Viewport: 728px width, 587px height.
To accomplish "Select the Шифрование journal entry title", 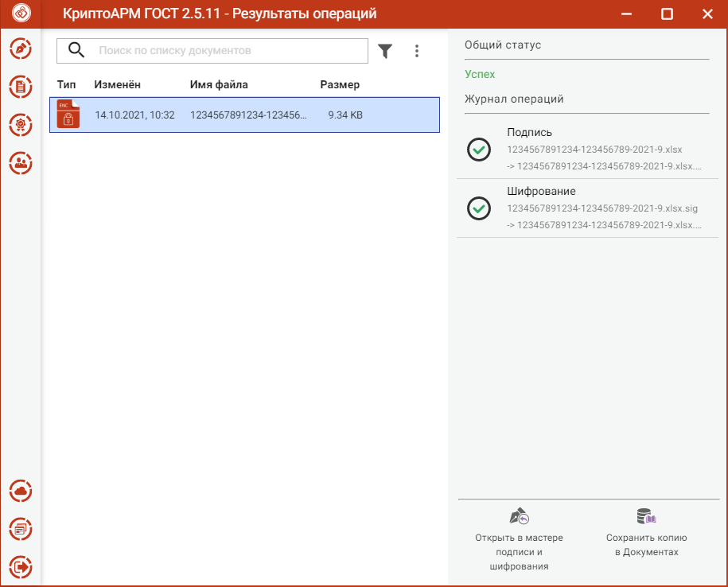I will [541, 191].
